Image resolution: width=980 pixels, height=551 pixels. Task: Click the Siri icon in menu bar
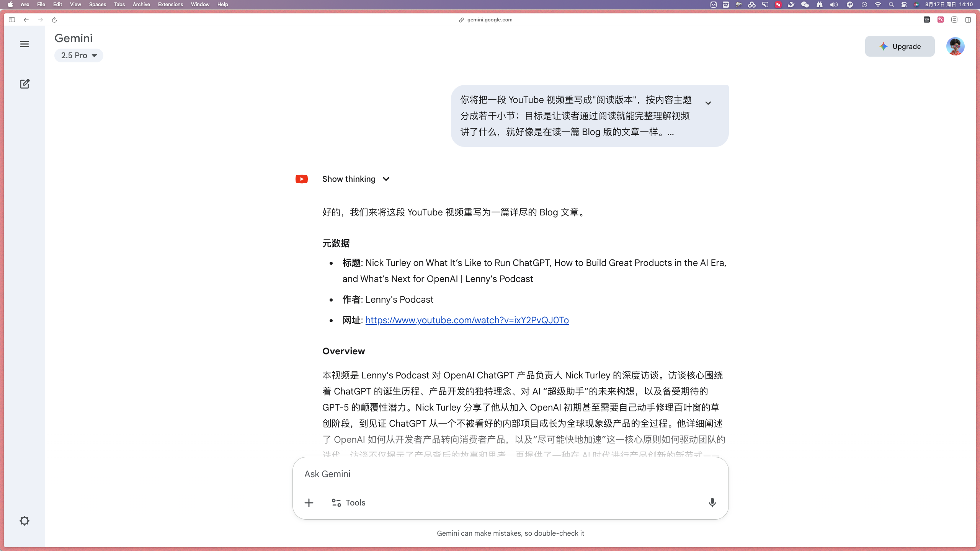pos(916,5)
